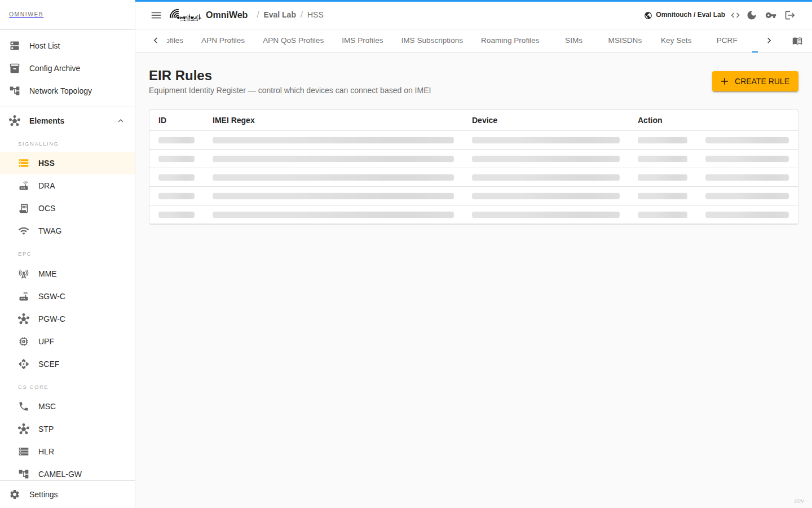This screenshot has width=812, height=508.
Task: Select UPF element in sidebar
Action: pos(68,341)
